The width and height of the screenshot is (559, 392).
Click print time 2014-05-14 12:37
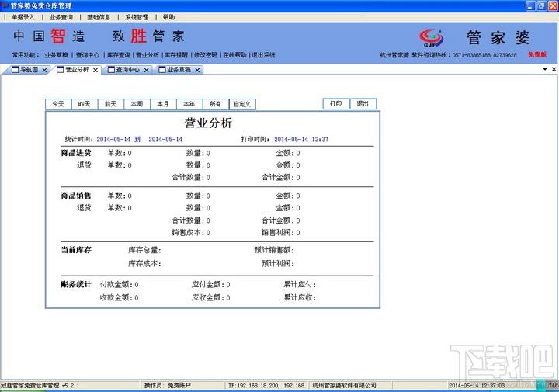click(x=301, y=140)
